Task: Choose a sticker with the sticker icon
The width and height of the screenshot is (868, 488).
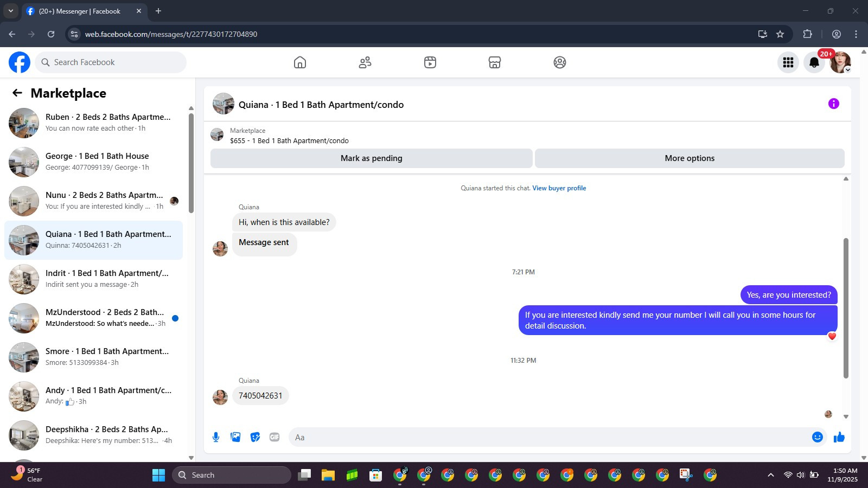Action: pyautogui.click(x=255, y=437)
